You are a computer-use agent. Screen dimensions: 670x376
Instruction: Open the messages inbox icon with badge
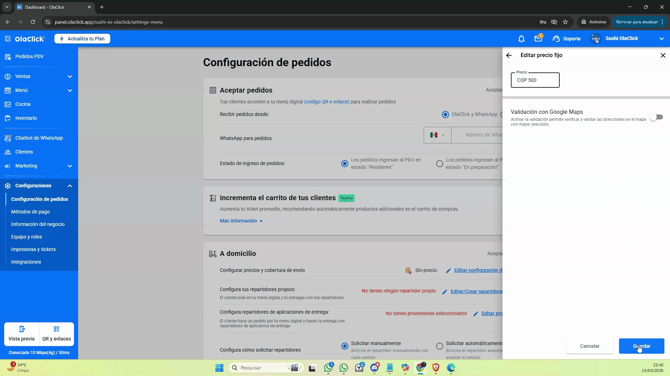[x=538, y=38]
